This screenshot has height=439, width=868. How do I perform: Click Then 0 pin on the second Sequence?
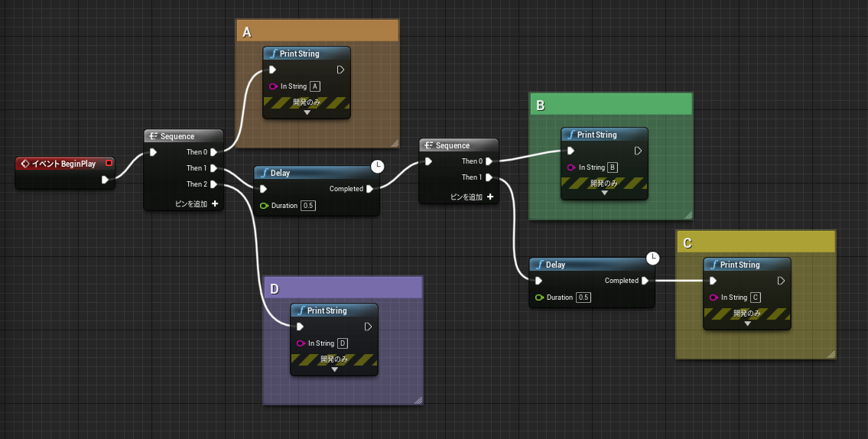click(489, 161)
